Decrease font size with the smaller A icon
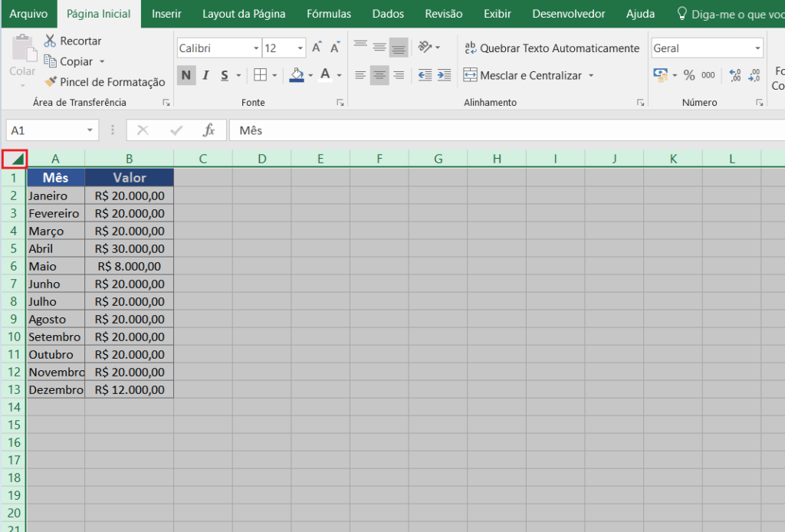Viewport: 785px width, 532px height. tap(335, 48)
